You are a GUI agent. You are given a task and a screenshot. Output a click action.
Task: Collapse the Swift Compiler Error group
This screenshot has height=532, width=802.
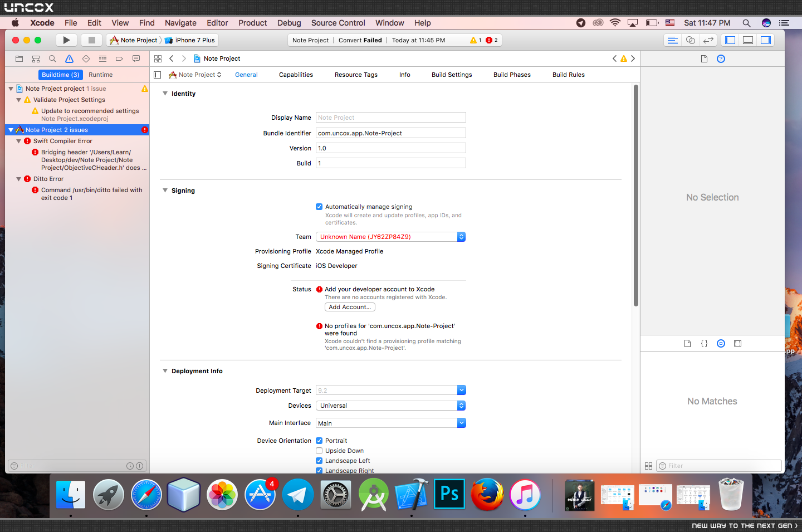tap(19, 141)
